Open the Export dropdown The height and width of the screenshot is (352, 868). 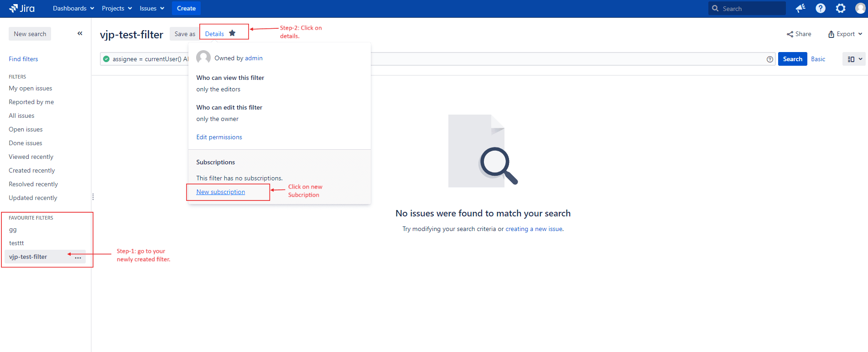point(845,34)
